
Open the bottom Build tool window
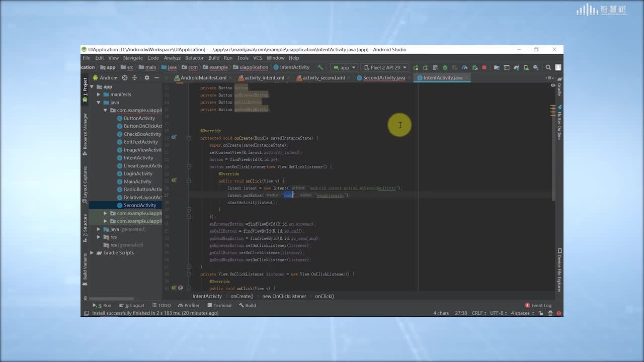point(248,305)
